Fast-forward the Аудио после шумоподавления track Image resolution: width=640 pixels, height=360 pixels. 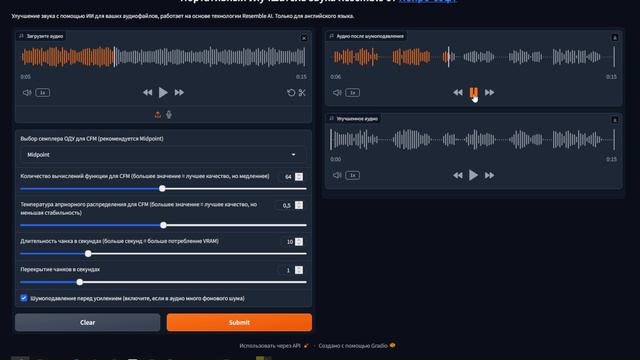pyautogui.click(x=489, y=93)
